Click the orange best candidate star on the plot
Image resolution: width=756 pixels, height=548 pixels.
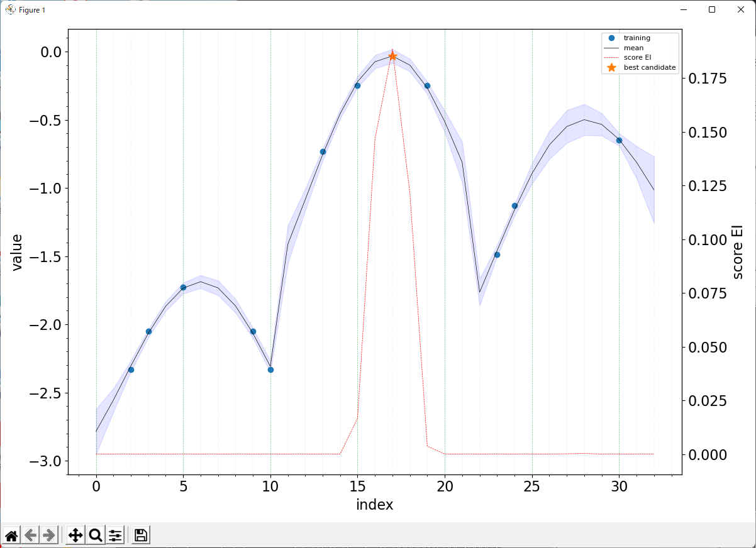tap(392, 56)
